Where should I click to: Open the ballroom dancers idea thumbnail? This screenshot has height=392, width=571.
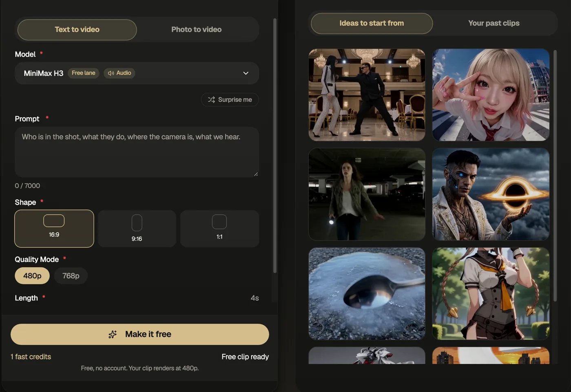click(367, 95)
